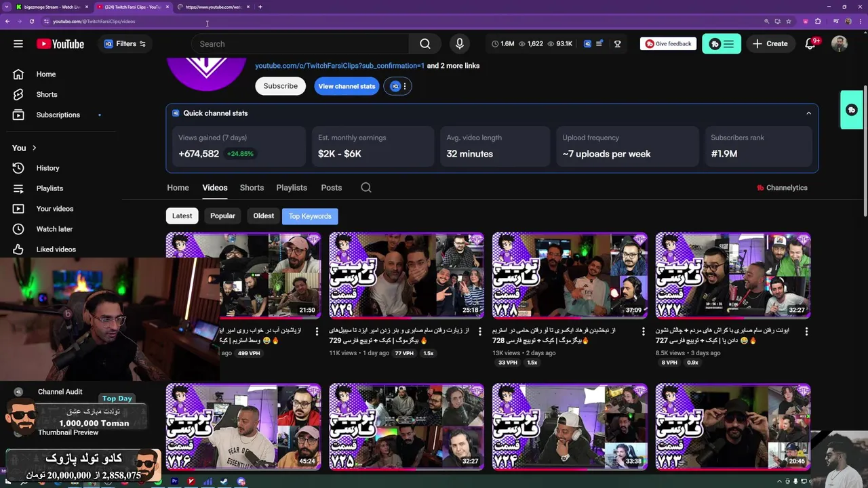Open video thumbnail episode 729
The width and height of the screenshot is (868, 488).
[x=407, y=276]
